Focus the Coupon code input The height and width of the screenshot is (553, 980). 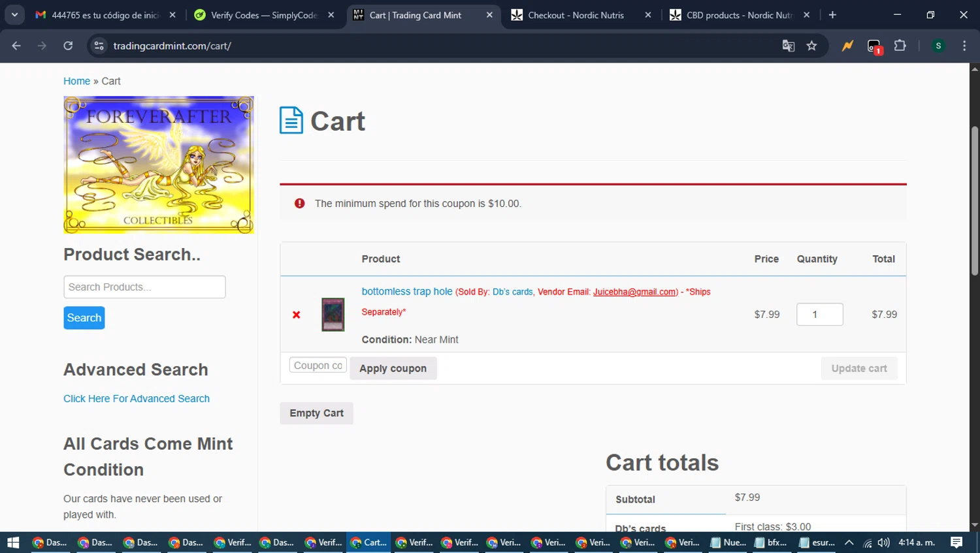pos(318,366)
